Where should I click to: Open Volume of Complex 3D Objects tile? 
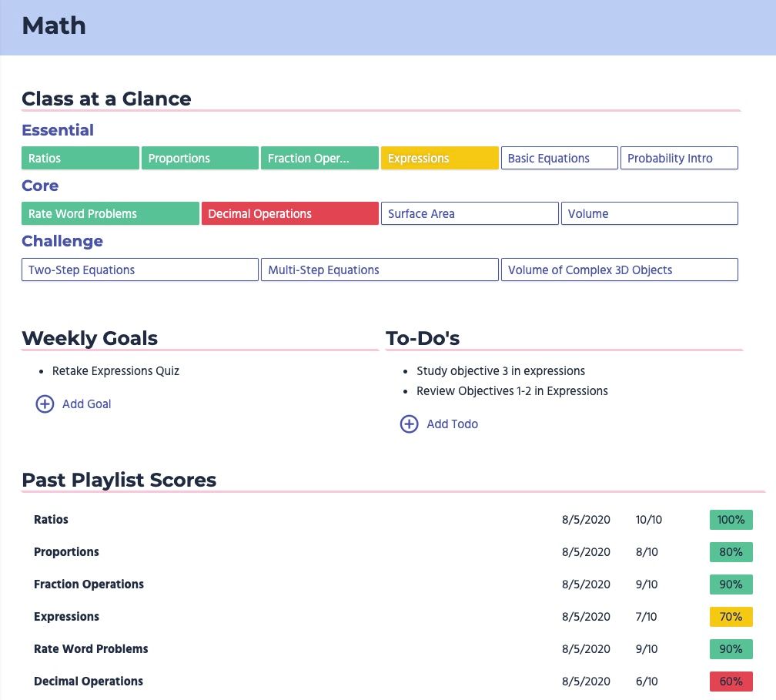620,270
